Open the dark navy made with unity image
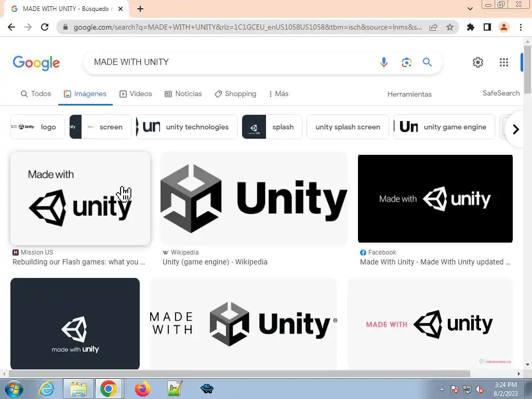Screen dimensions: 532x399 (75, 324)
